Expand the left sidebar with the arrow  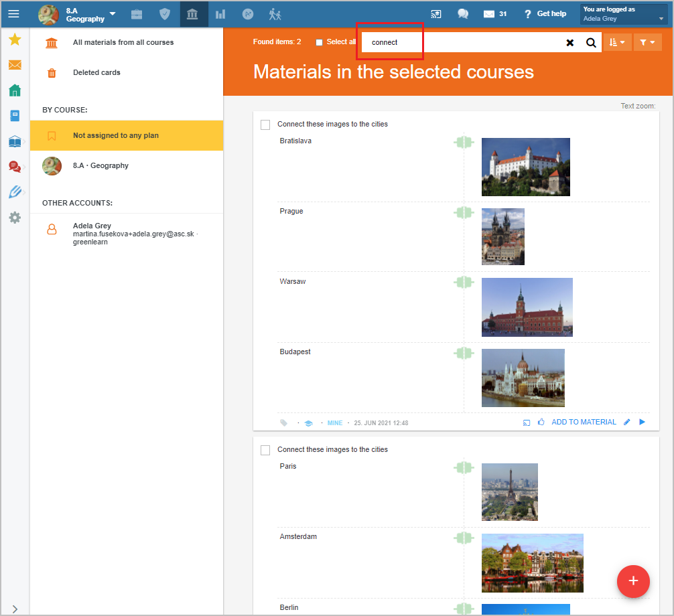15,609
